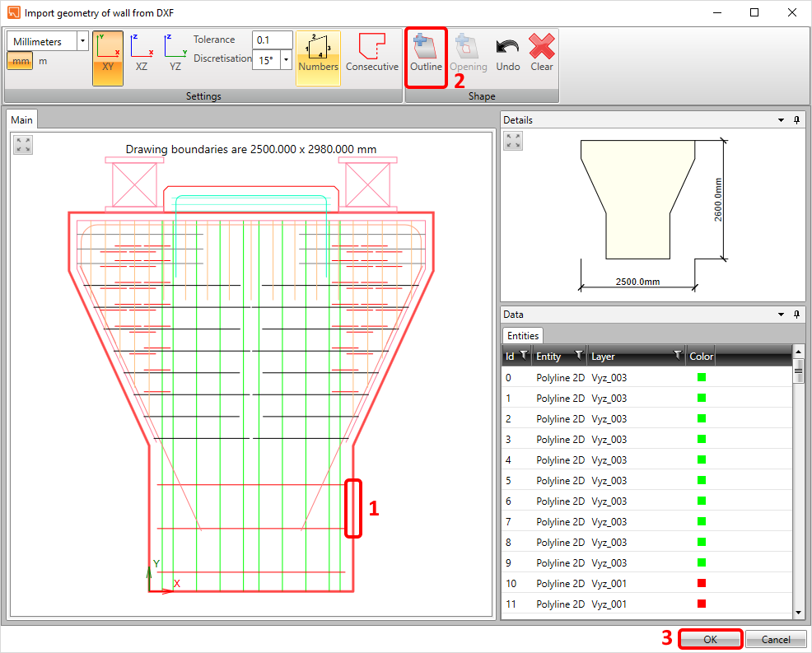The image size is (812, 653).
Task: Open the Millimeters units dropdown
Action: [x=82, y=40]
